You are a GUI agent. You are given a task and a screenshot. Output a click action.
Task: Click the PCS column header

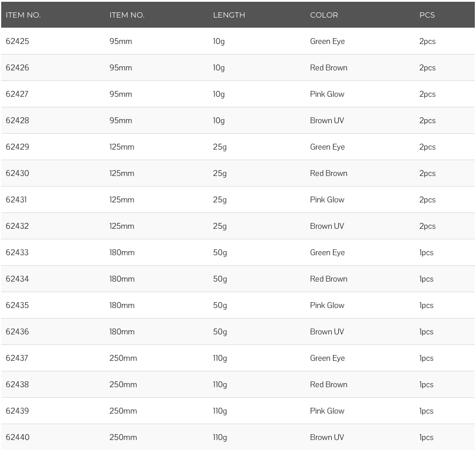[x=427, y=15]
